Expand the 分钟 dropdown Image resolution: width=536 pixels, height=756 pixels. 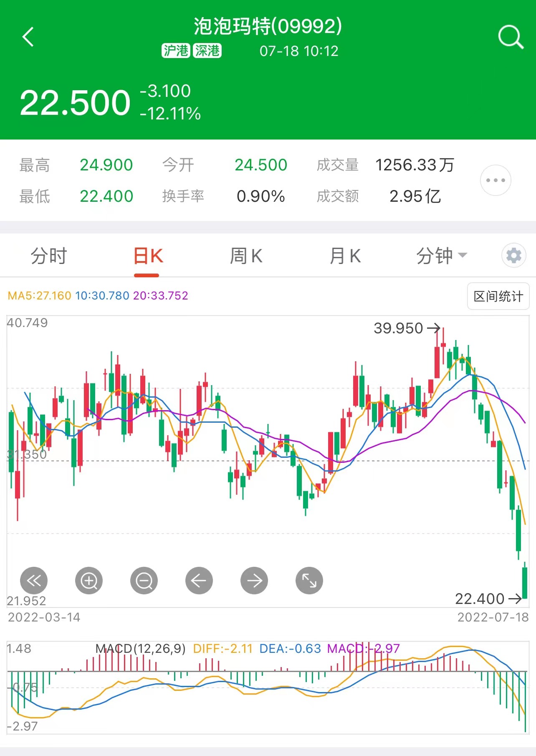pyautogui.click(x=441, y=256)
